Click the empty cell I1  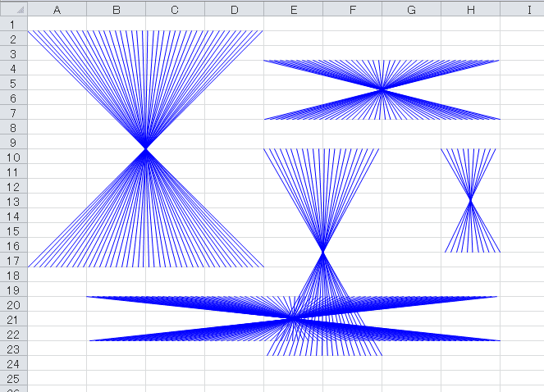pyautogui.click(x=523, y=25)
